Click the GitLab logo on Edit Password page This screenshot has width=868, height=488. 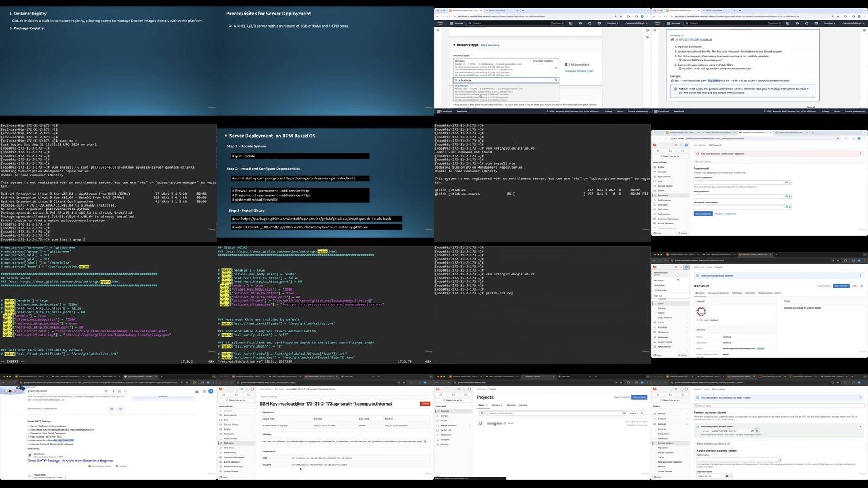click(x=655, y=145)
